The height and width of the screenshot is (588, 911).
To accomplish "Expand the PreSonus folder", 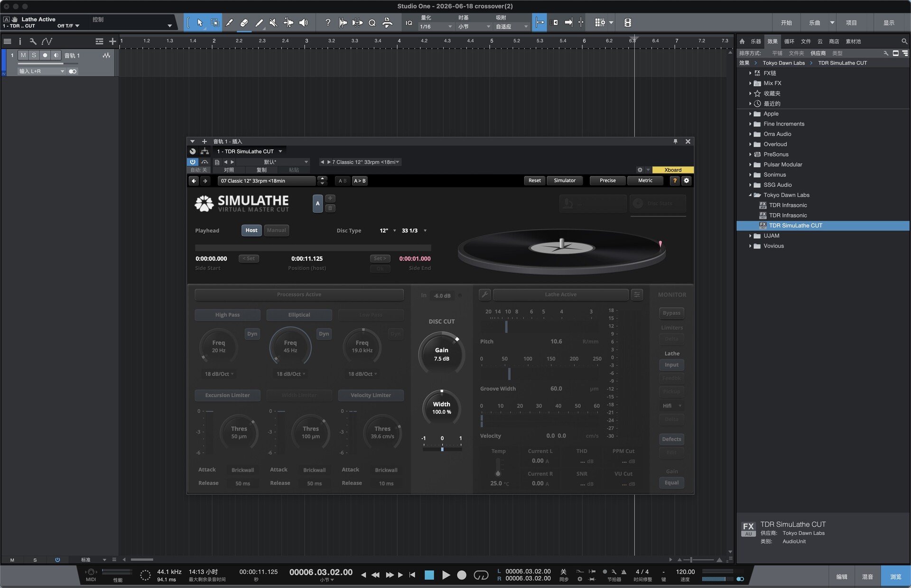I will [x=750, y=155].
